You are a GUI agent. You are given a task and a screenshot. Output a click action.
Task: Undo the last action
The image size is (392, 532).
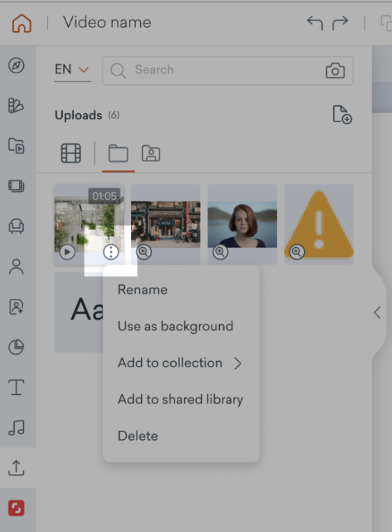tap(315, 23)
